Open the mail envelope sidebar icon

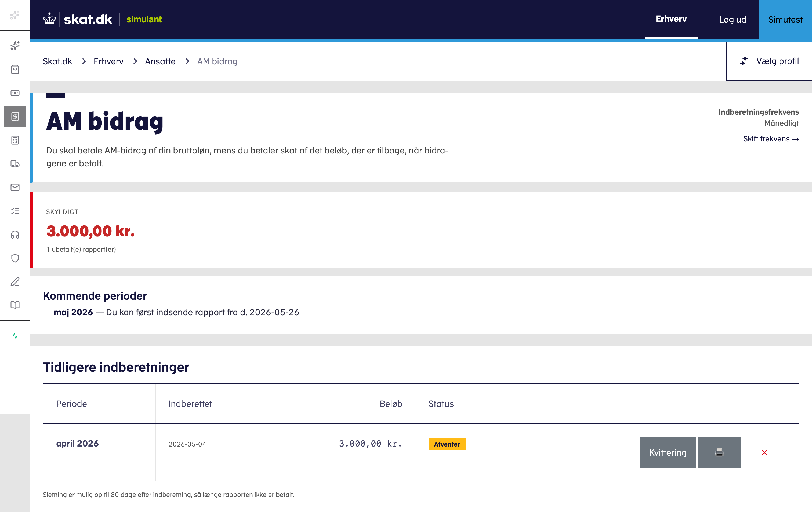click(x=15, y=187)
